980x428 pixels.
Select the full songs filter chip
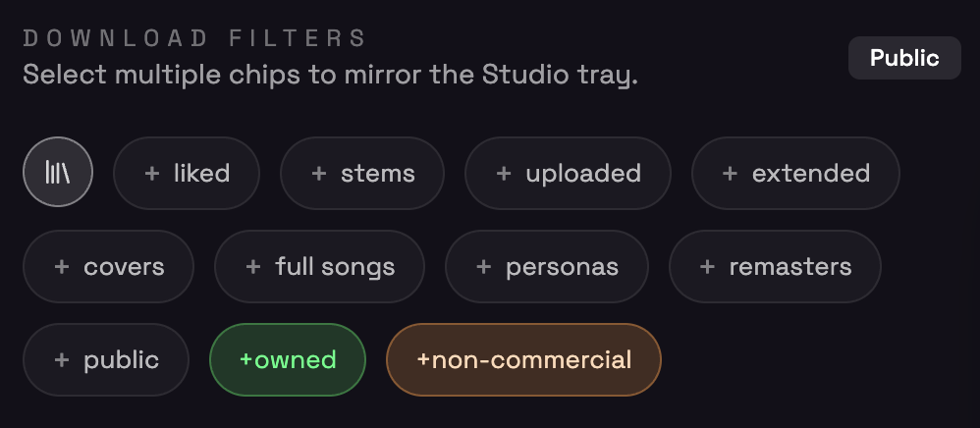click(319, 267)
